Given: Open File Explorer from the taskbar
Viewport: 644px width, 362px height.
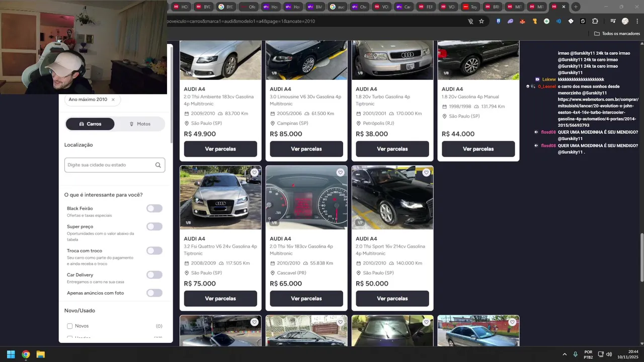Looking at the screenshot, I should point(41,354).
